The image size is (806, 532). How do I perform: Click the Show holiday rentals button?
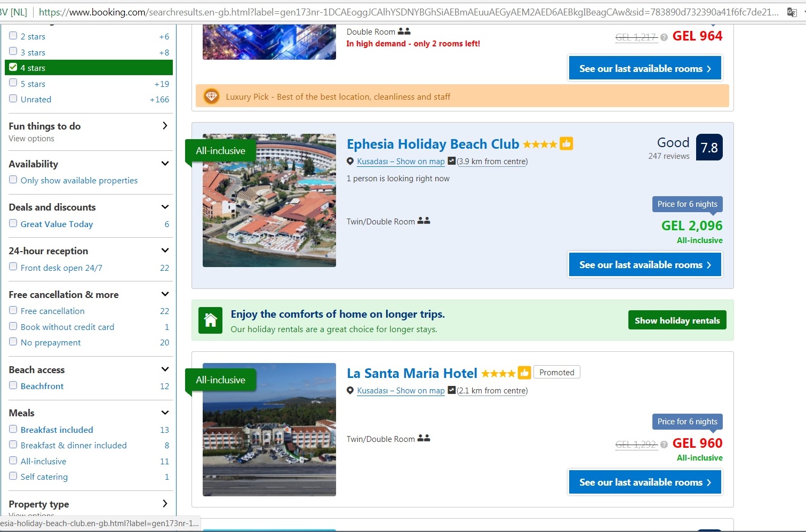pyautogui.click(x=677, y=320)
